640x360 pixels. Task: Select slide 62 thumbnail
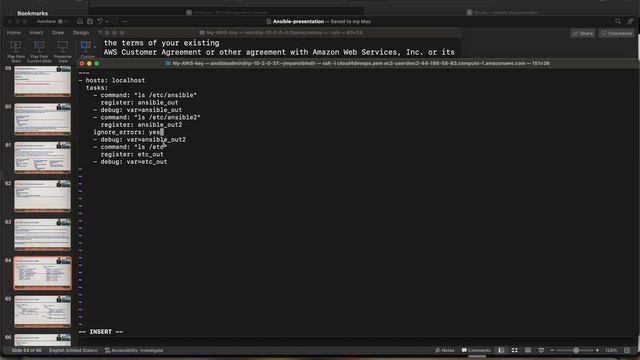tap(42, 196)
